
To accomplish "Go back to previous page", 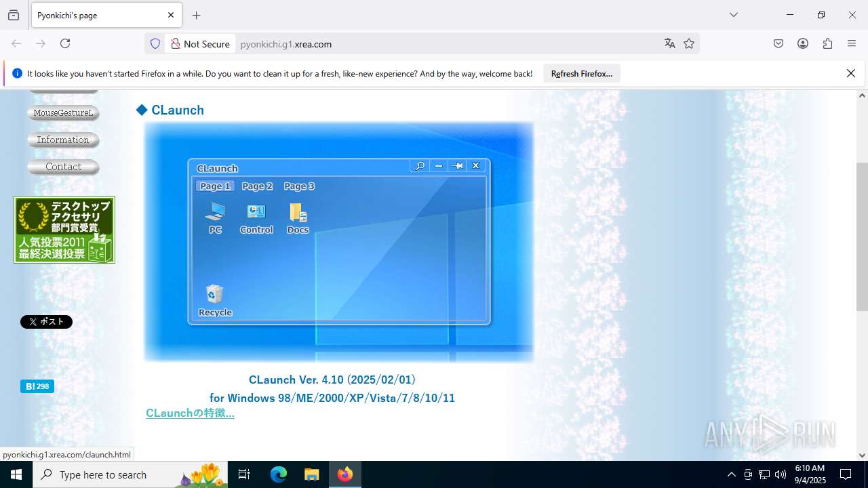I will point(16,43).
